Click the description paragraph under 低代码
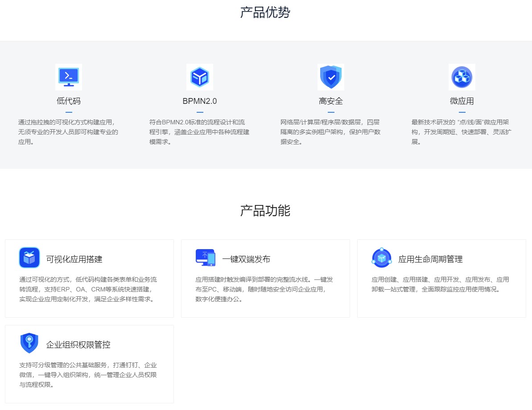This screenshot has width=532, height=410. pos(68,132)
